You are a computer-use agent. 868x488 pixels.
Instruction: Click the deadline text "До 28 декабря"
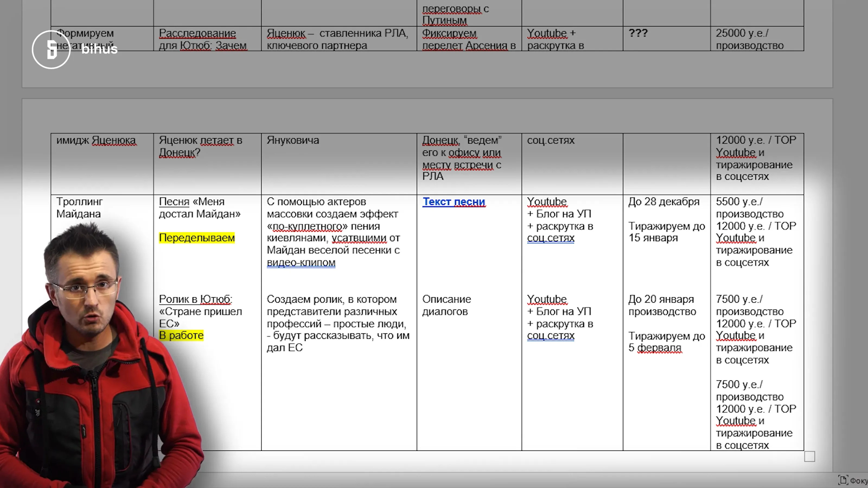[664, 201]
